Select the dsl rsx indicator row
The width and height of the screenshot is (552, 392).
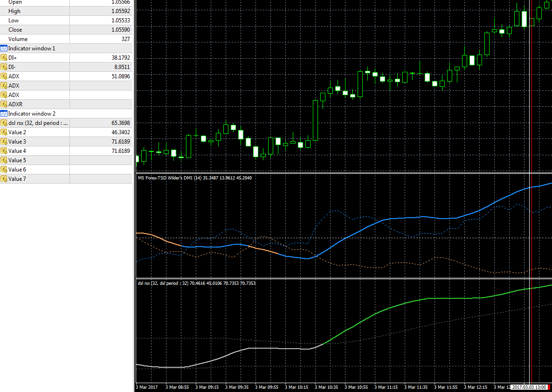click(x=38, y=123)
